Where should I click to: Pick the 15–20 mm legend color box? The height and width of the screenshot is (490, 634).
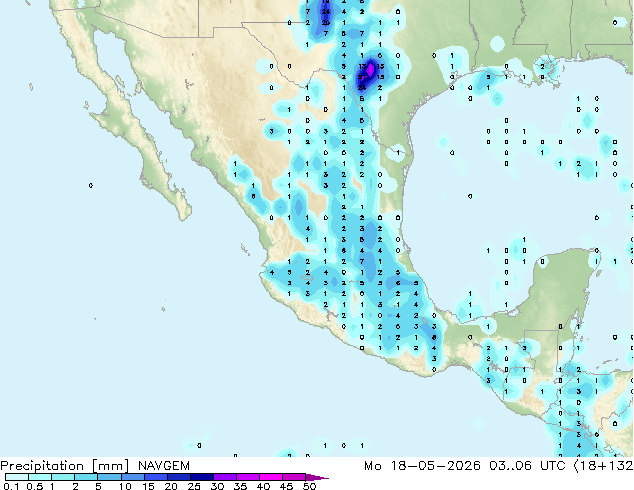pyautogui.click(x=155, y=477)
